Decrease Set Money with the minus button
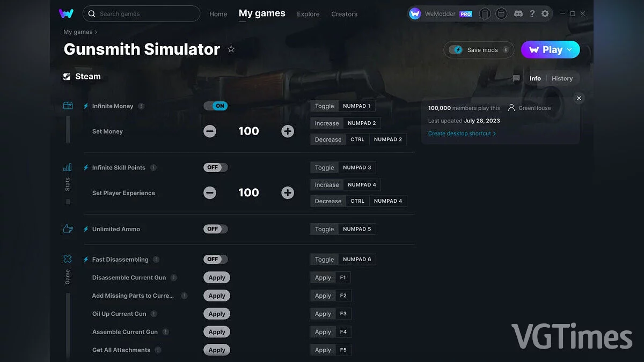The height and width of the screenshot is (362, 644). click(210, 131)
